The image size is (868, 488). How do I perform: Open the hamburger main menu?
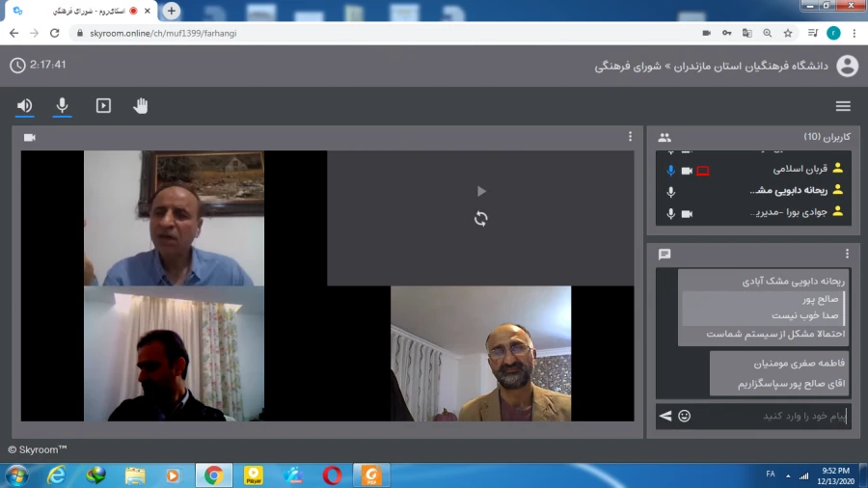click(843, 106)
